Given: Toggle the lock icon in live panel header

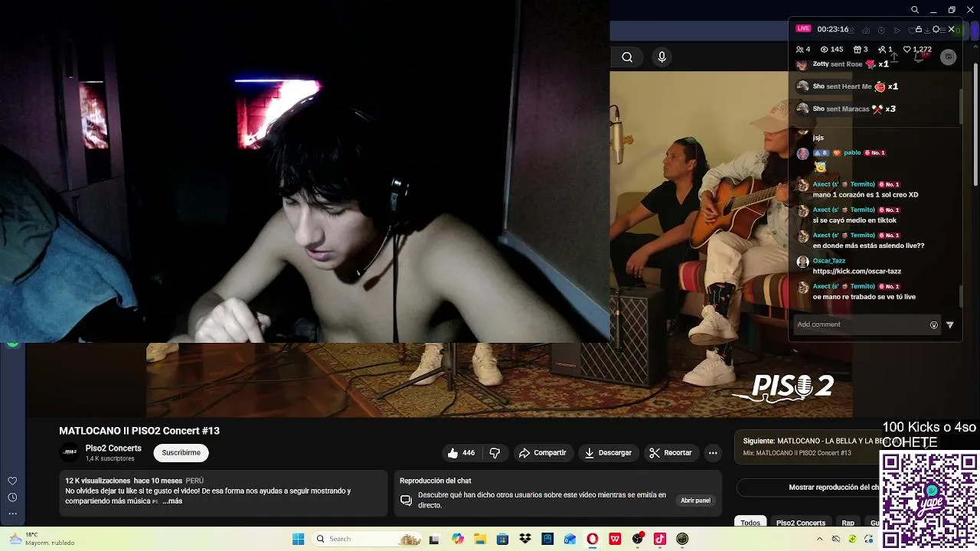Looking at the screenshot, I should tap(919, 29).
